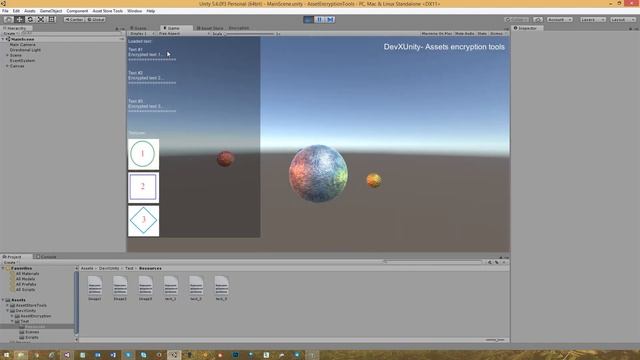This screenshot has height=360, width=640.
Task: Toggle pivot Center mode button
Action: coord(74,19)
